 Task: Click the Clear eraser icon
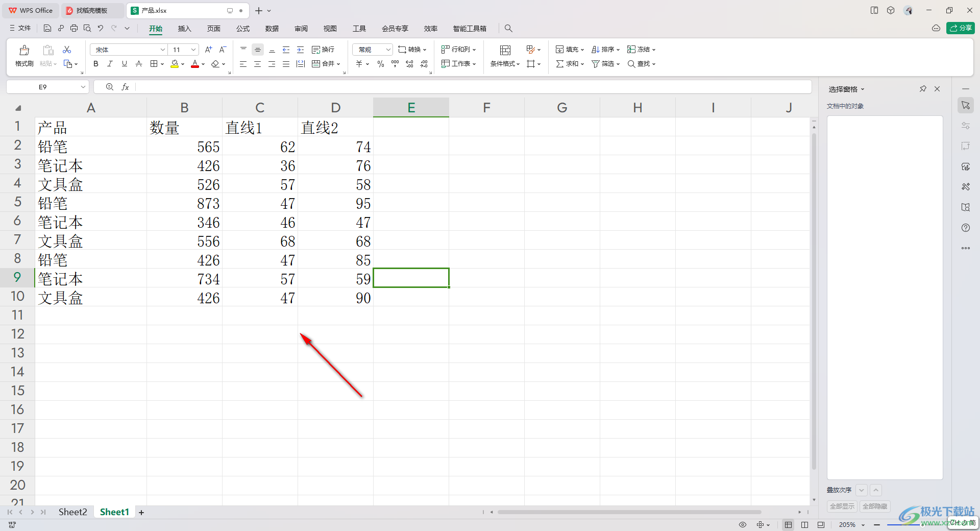pos(215,64)
